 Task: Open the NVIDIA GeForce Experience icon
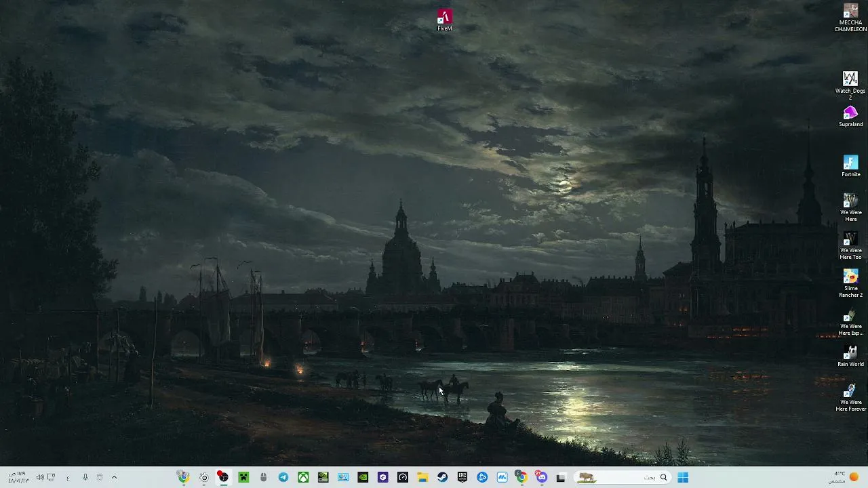coord(323,477)
